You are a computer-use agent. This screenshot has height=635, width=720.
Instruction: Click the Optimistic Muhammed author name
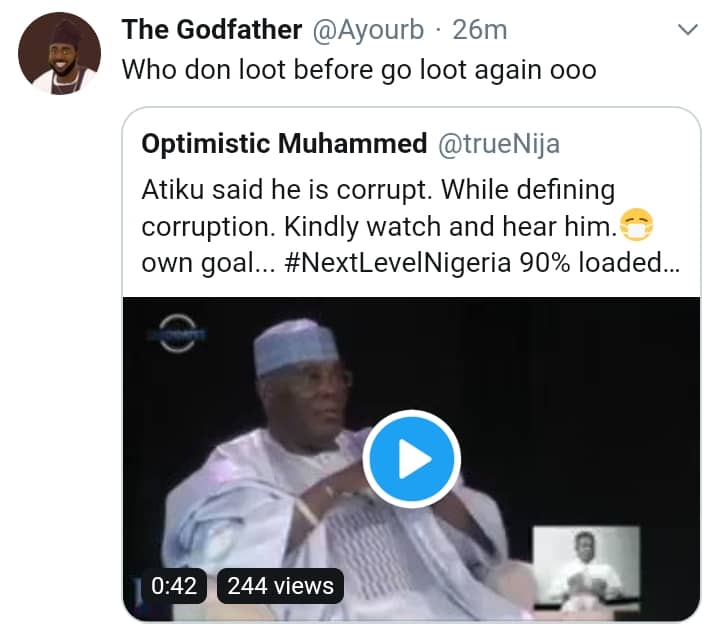[x=284, y=144]
